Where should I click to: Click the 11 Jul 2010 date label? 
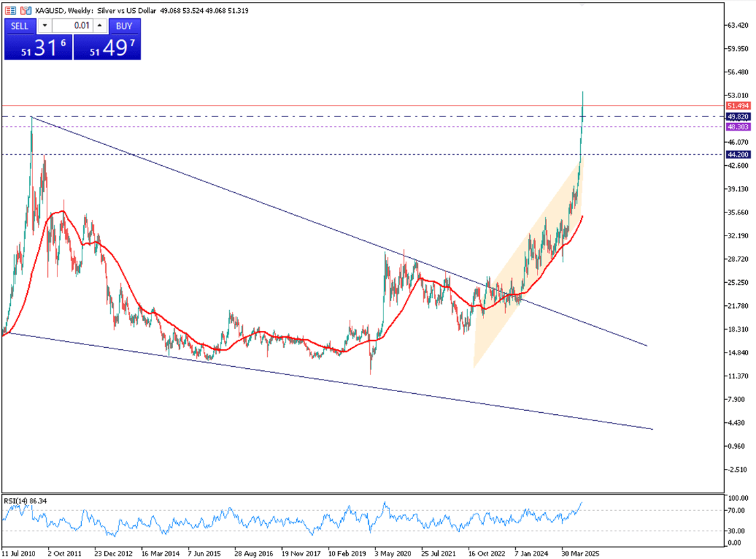20,552
